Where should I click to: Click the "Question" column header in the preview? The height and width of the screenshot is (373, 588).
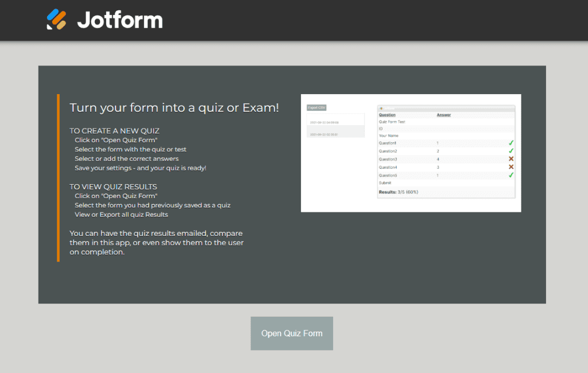click(387, 115)
